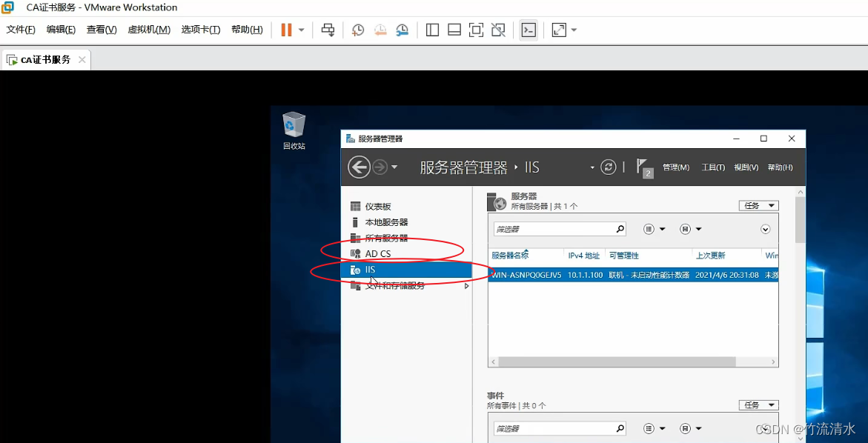
Task: Click the search magnifier in 服务器 filter
Action: tap(620, 229)
